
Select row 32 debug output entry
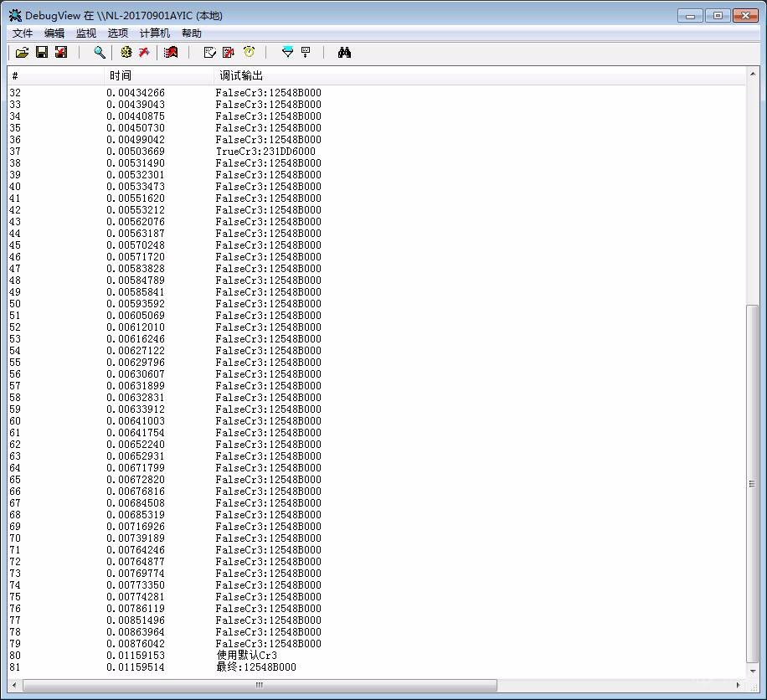point(269,93)
